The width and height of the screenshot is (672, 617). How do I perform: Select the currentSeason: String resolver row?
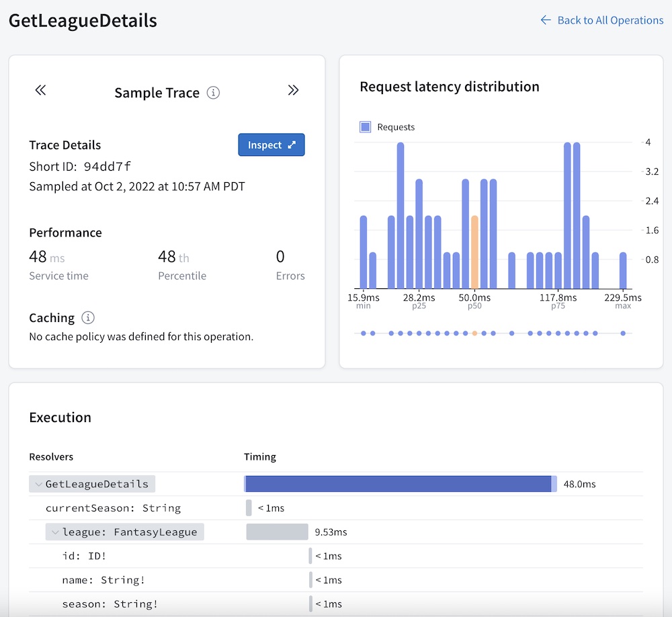click(113, 508)
